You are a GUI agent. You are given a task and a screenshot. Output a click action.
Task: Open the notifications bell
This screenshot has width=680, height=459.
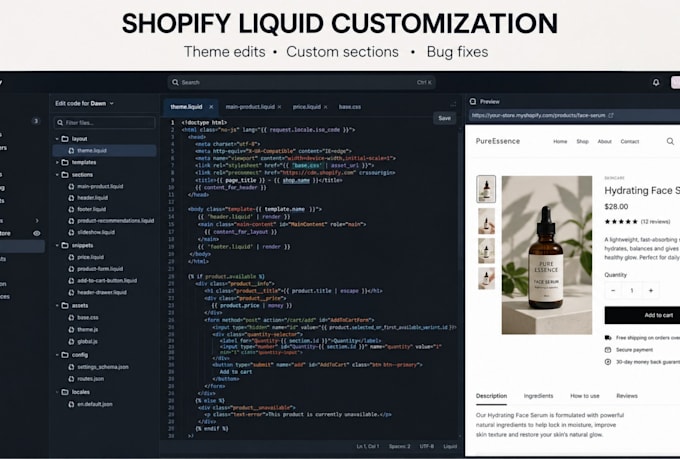(x=656, y=82)
